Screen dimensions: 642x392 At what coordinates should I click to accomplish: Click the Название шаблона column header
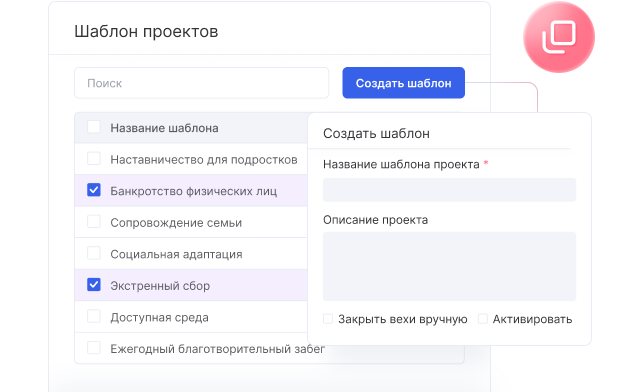(164, 128)
